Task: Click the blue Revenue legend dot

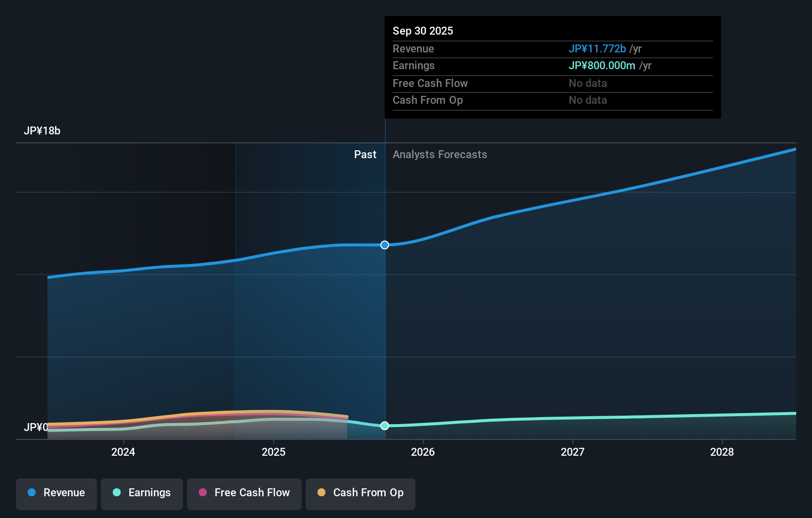Action: 32,493
